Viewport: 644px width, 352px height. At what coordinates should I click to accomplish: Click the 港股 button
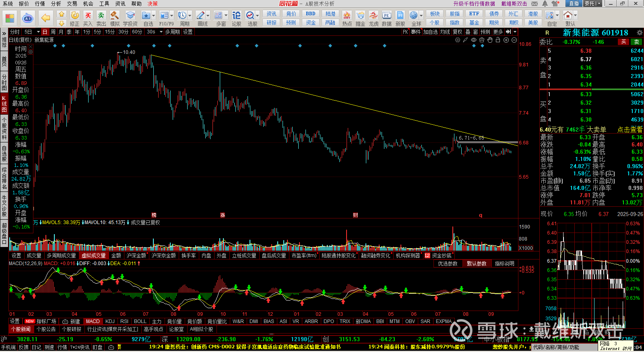(x=533, y=14)
